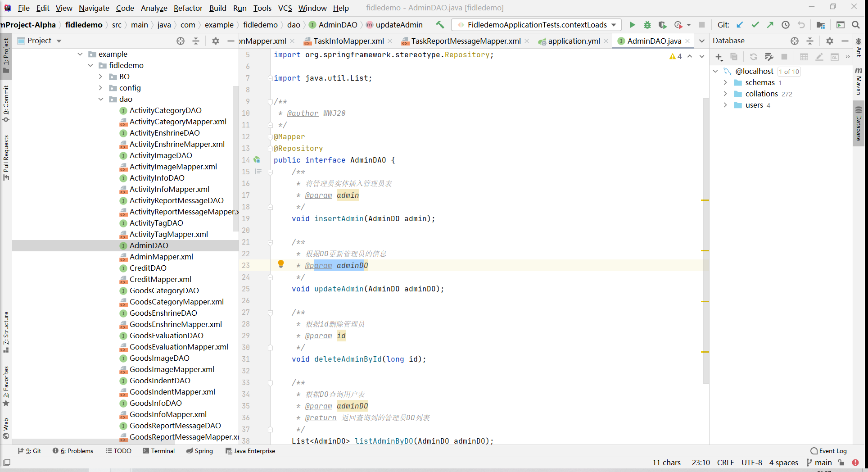Open Database panel gear options
This screenshot has width=868, height=472.
(830, 41)
